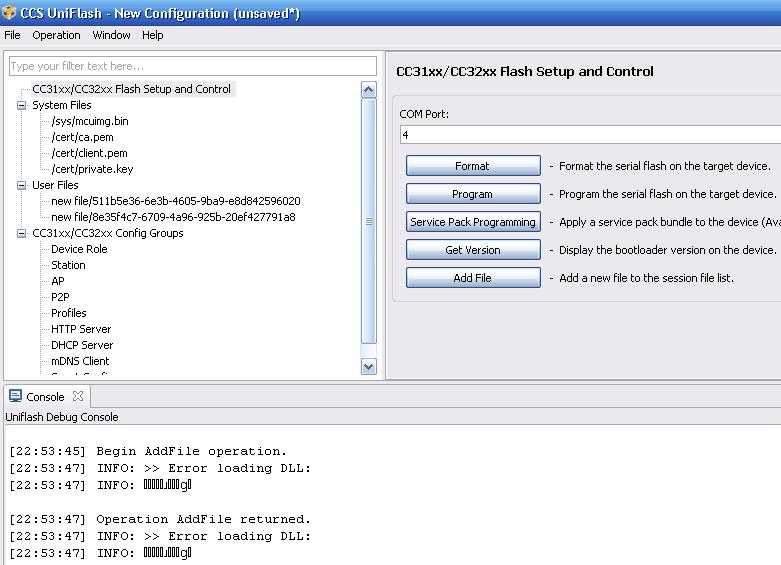
Task: Click the 'Begin AddFile operation.' console line
Action: tap(192, 451)
